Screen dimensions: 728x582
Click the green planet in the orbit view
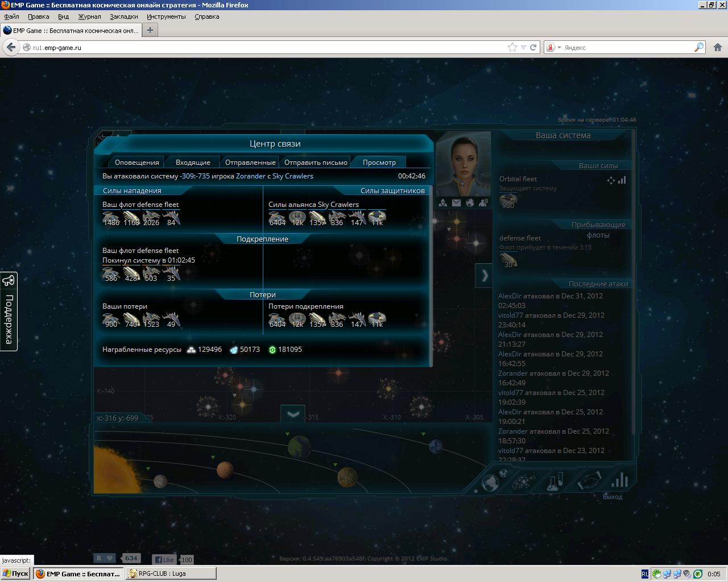click(299, 446)
